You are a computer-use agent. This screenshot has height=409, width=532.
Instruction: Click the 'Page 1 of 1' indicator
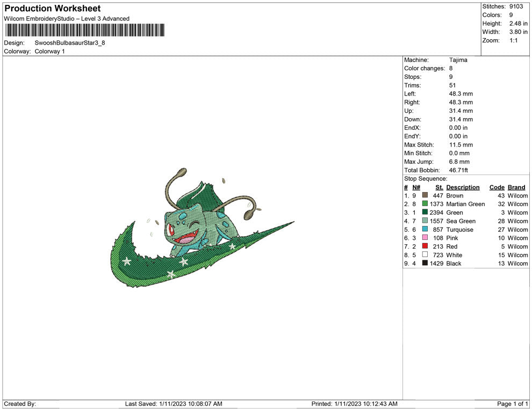[513, 404]
